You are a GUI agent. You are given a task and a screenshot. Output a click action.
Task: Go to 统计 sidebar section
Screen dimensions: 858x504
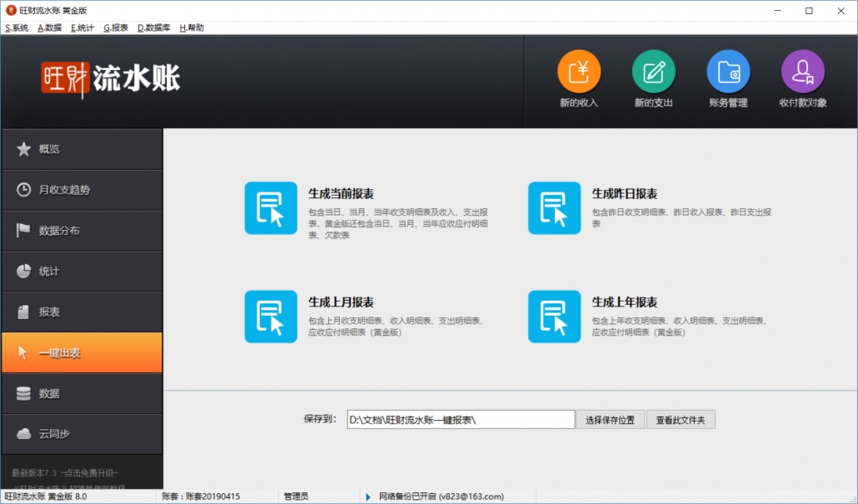pos(82,272)
